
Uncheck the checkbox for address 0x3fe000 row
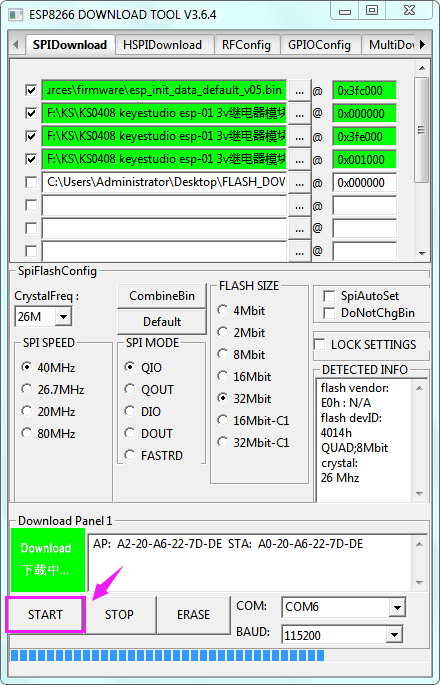(x=31, y=136)
